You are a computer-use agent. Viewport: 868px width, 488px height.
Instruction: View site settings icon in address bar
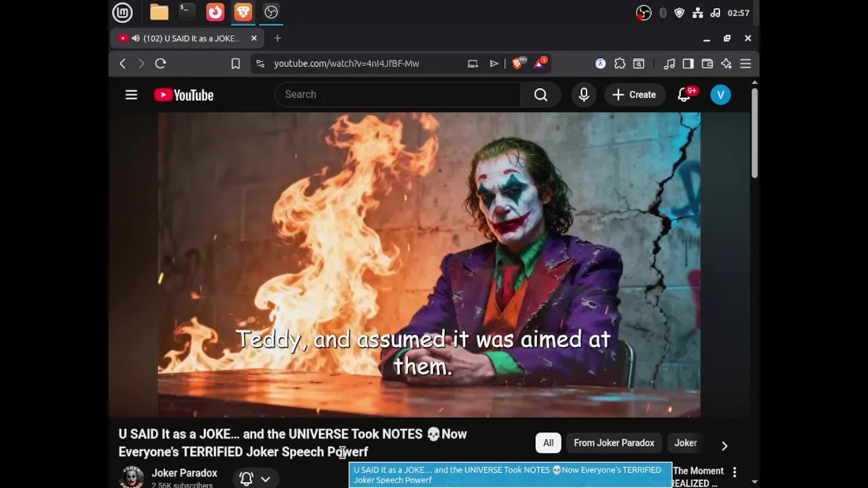[260, 64]
